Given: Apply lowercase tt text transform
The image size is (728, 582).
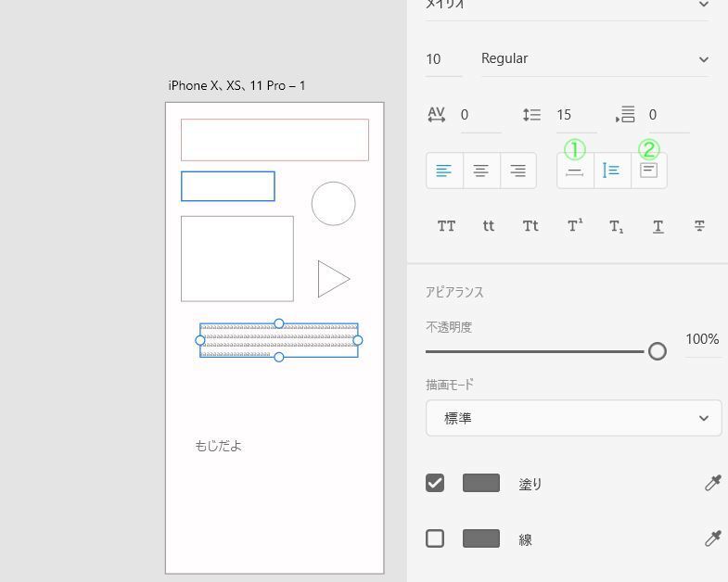Looking at the screenshot, I should [489, 226].
